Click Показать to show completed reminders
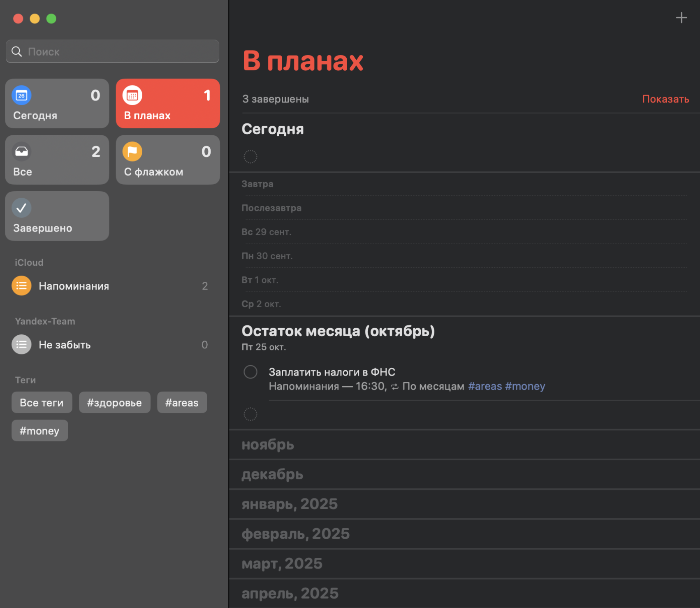Screen dimensions: 700x608 click(665, 99)
